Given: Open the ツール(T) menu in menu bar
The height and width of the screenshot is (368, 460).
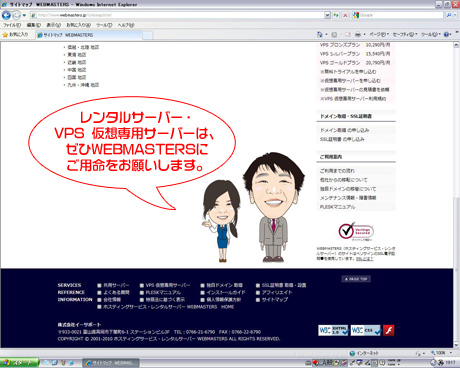Looking at the screenshot, I should click(x=104, y=25).
